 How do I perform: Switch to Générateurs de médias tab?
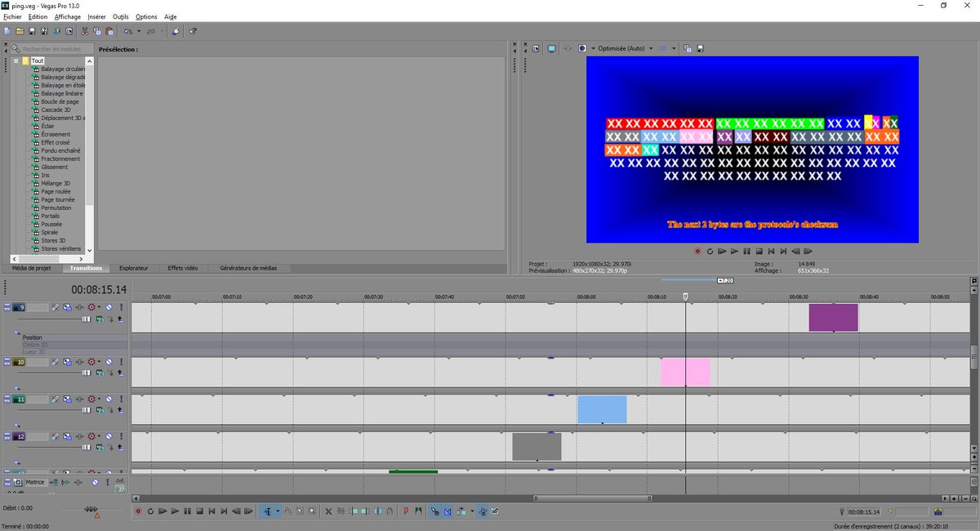pos(249,268)
